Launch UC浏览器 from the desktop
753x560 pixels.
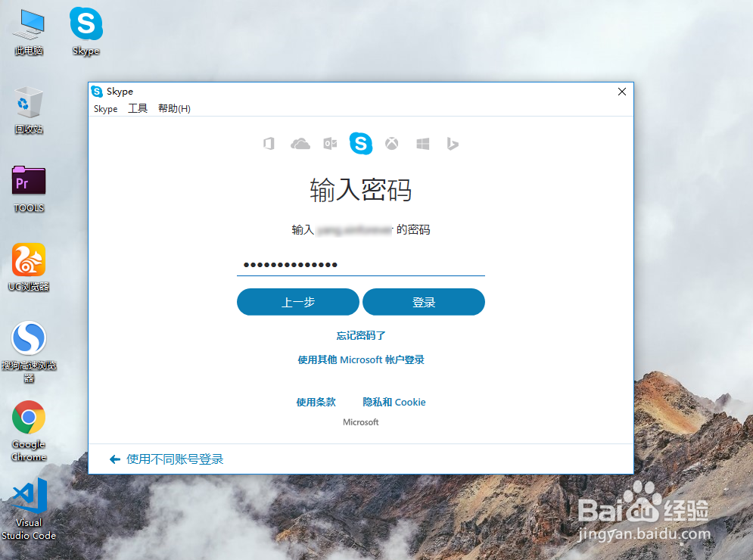(x=28, y=267)
